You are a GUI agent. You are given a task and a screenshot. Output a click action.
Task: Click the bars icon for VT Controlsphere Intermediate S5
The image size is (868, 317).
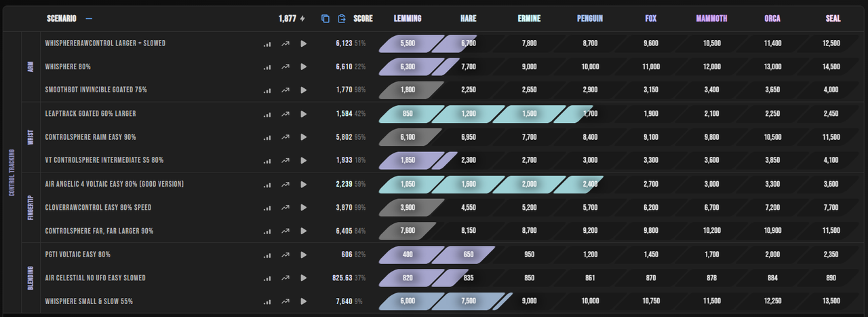[267, 160]
